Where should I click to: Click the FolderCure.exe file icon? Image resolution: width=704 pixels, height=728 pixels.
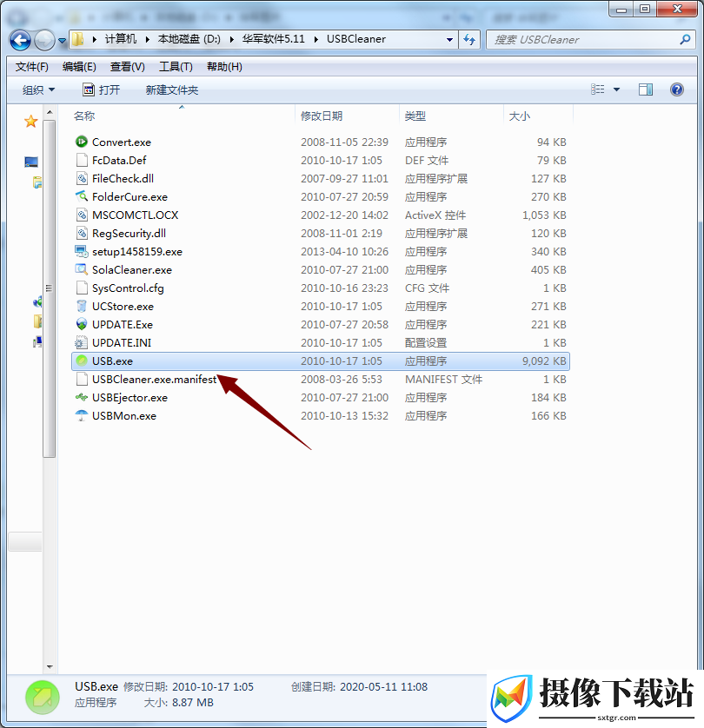tap(82, 196)
